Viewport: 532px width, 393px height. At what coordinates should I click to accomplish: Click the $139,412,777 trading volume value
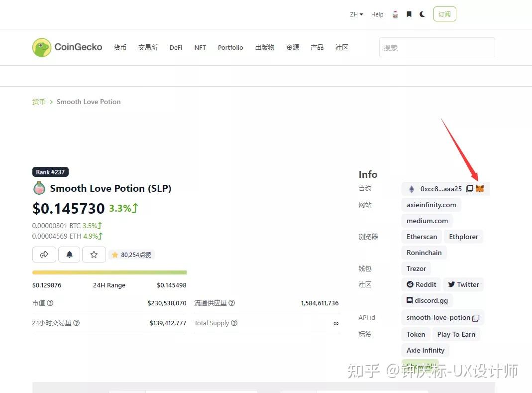(x=168, y=323)
